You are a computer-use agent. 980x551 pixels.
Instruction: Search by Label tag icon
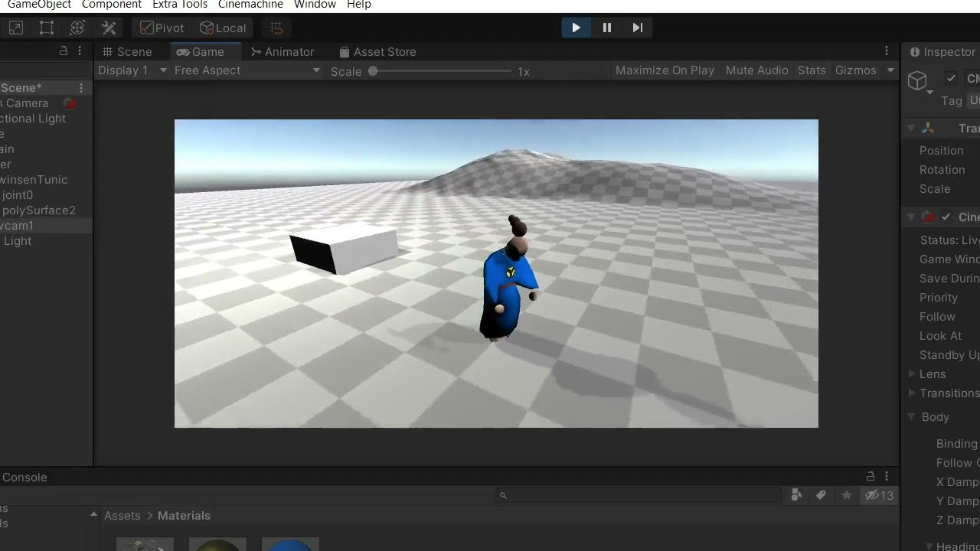(821, 496)
